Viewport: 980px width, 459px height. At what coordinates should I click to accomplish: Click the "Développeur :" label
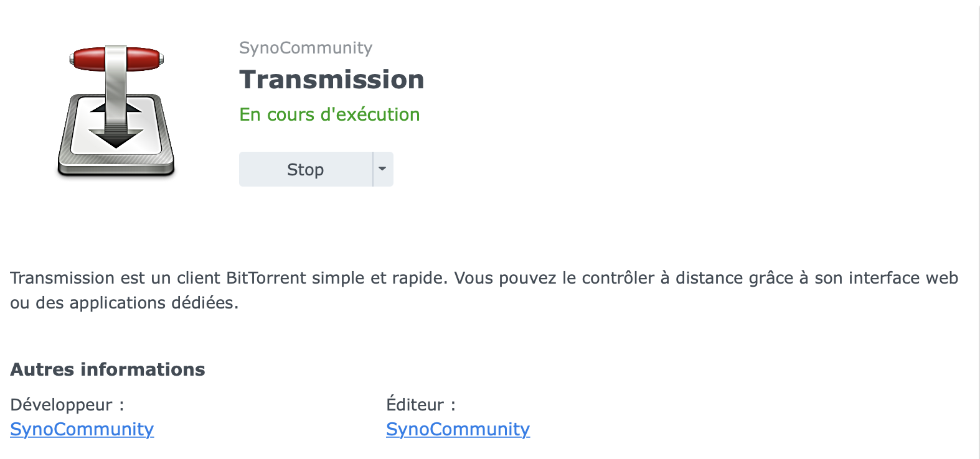point(67,405)
